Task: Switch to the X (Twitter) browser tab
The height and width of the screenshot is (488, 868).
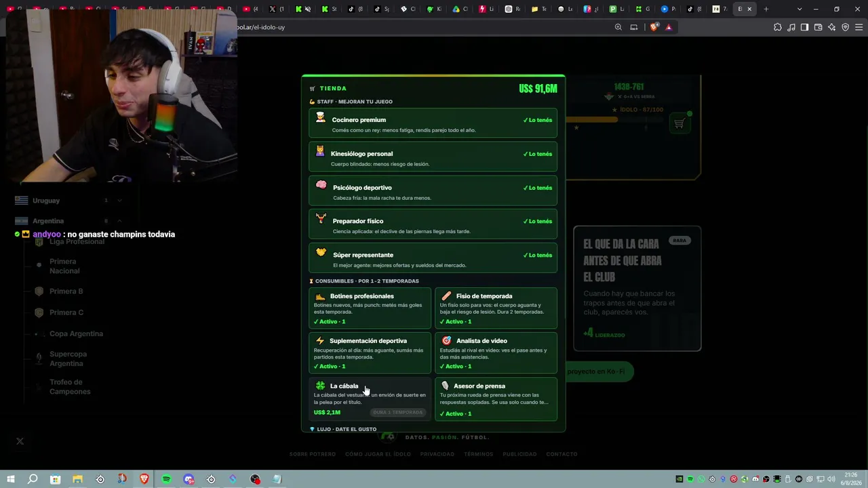Action: (x=276, y=9)
